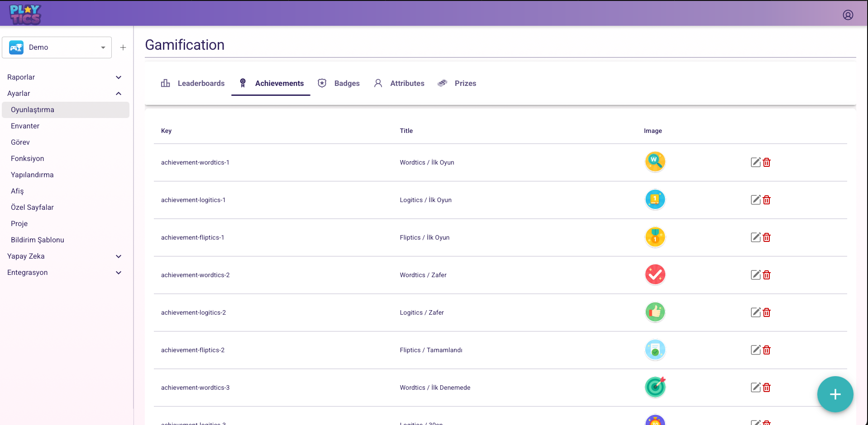Click the Playtics logo
This screenshot has height=425, width=868.
pos(25,14)
